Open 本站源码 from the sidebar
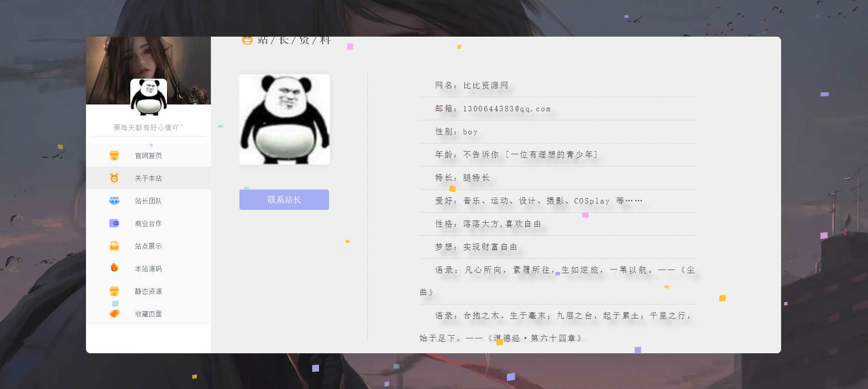Viewport: 868px width, 389px height. pos(148,269)
